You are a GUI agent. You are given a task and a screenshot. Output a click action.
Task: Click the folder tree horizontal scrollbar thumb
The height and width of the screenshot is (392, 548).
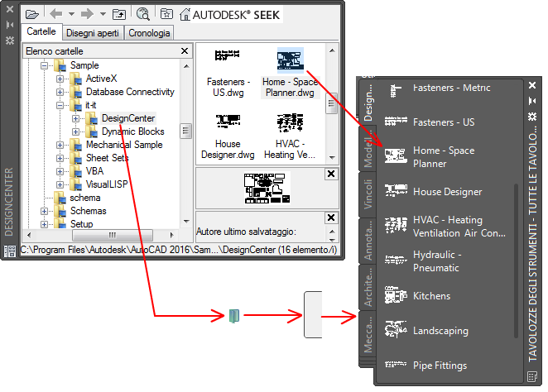coord(113,235)
